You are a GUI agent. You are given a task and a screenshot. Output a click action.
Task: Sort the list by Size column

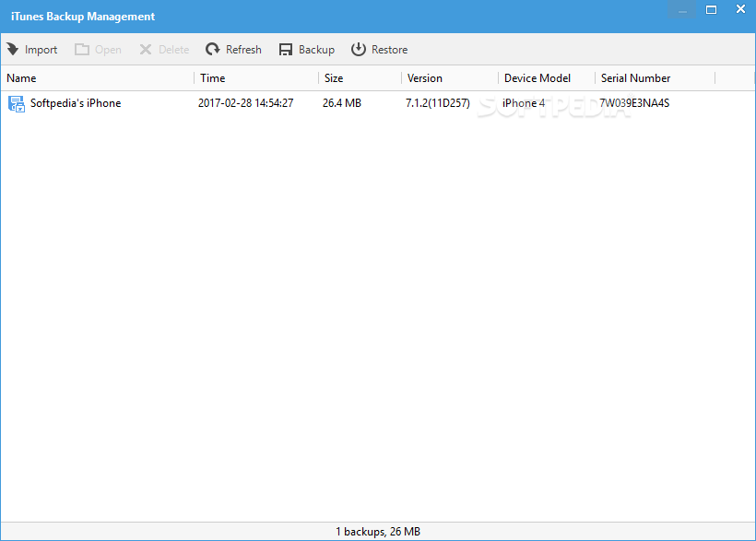[360, 78]
